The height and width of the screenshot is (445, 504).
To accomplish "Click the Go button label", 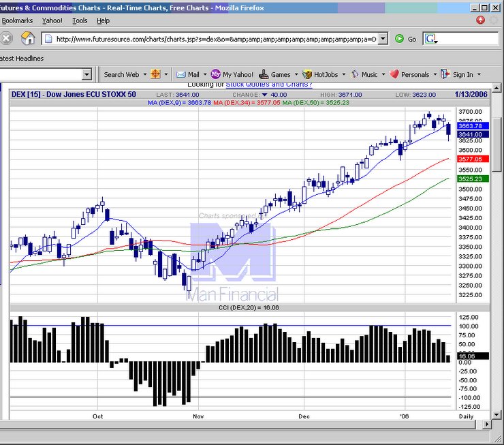I will [412, 40].
